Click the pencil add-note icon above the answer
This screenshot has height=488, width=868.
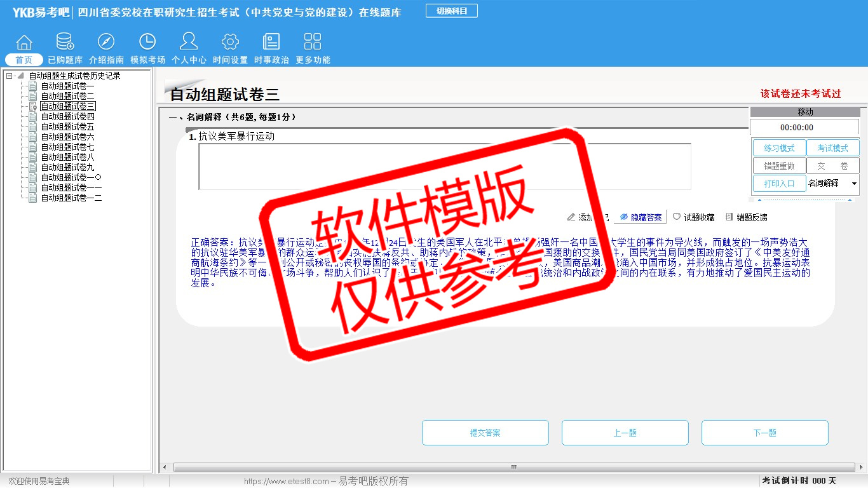tap(571, 217)
